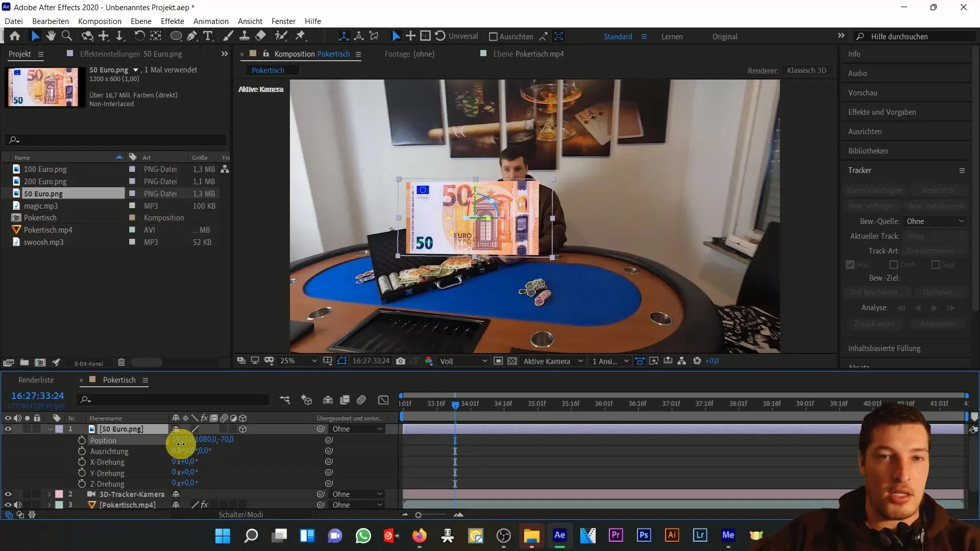The width and height of the screenshot is (980, 551).
Task: Select the Ellipse shape tool
Action: [176, 36]
